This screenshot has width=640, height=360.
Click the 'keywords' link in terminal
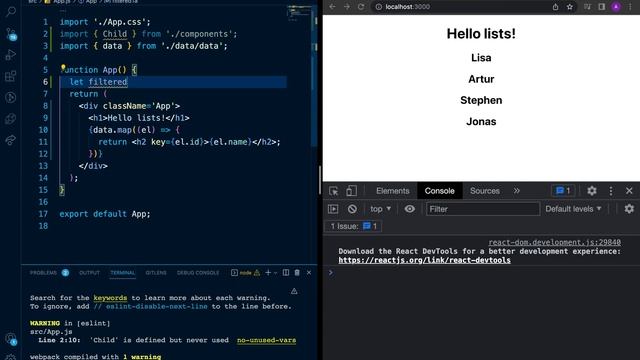coord(110,298)
